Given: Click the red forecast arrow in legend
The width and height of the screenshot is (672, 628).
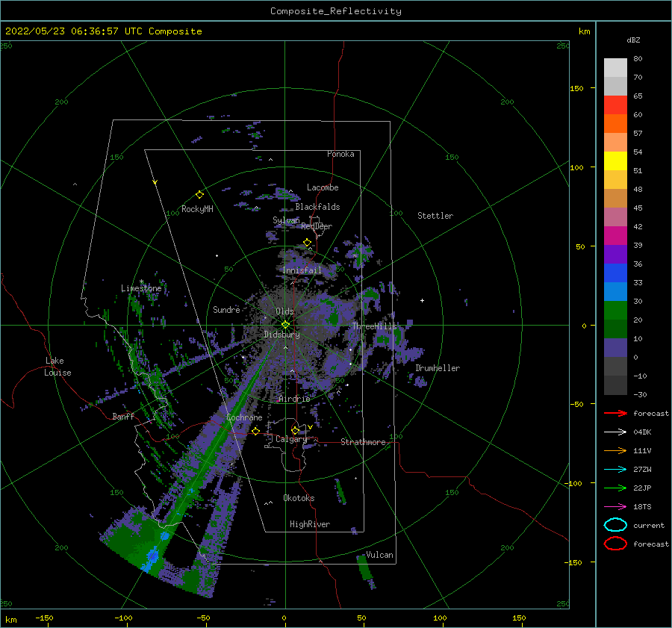Looking at the screenshot, I should [x=615, y=413].
